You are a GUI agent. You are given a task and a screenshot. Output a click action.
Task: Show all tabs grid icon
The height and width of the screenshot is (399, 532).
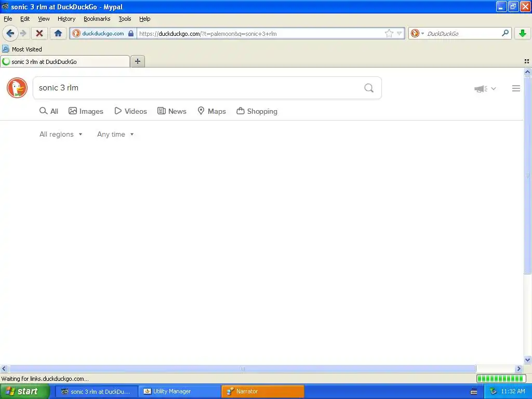(527, 61)
